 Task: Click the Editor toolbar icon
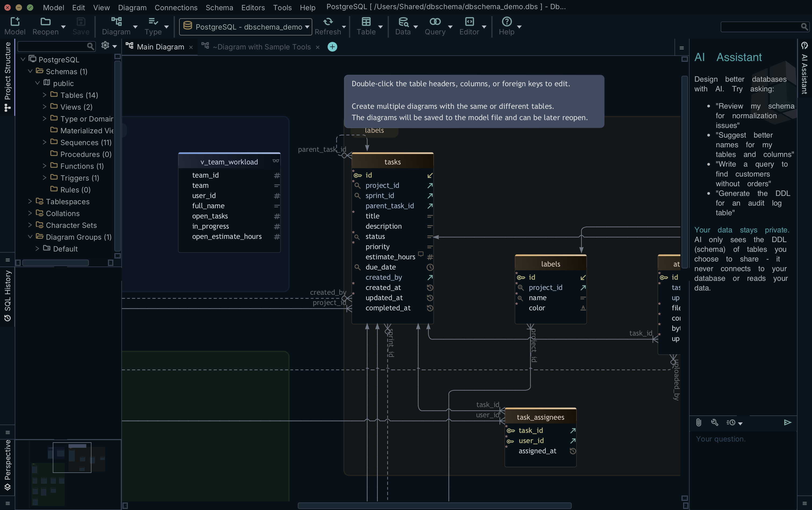(469, 22)
